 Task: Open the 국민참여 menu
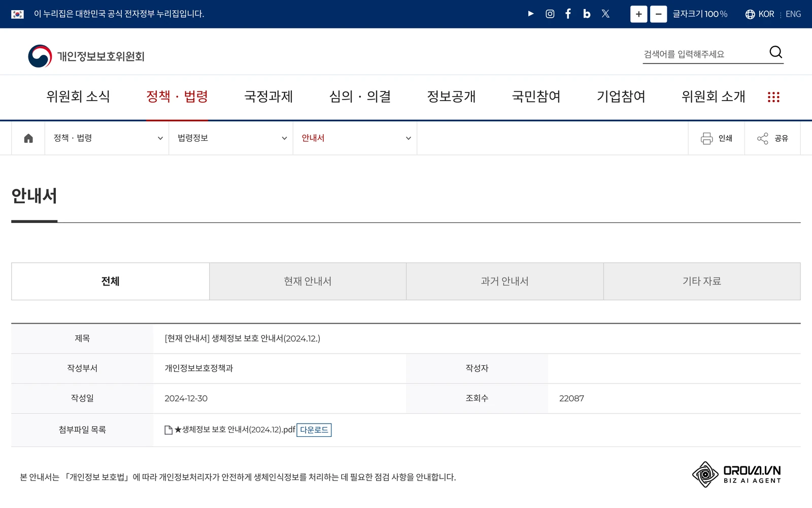coord(536,97)
